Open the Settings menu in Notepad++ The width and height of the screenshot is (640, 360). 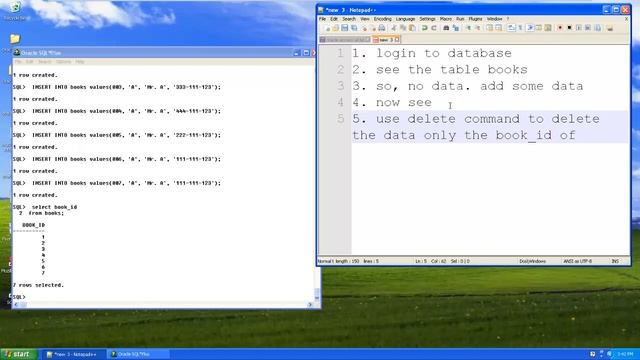click(x=427, y=19)
